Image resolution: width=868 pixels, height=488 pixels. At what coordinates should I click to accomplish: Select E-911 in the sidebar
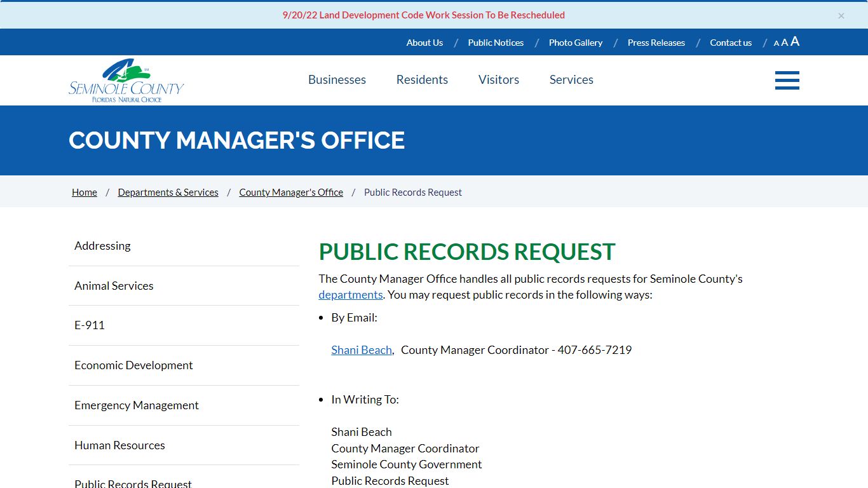pos(184,325)
